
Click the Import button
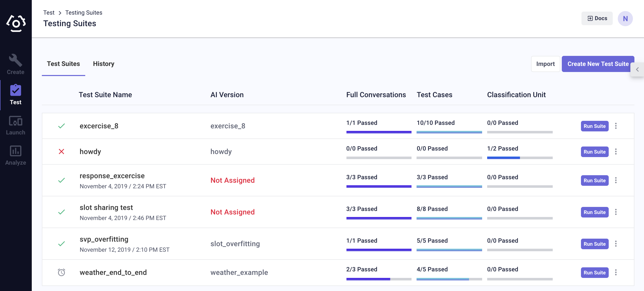point(545,64)
